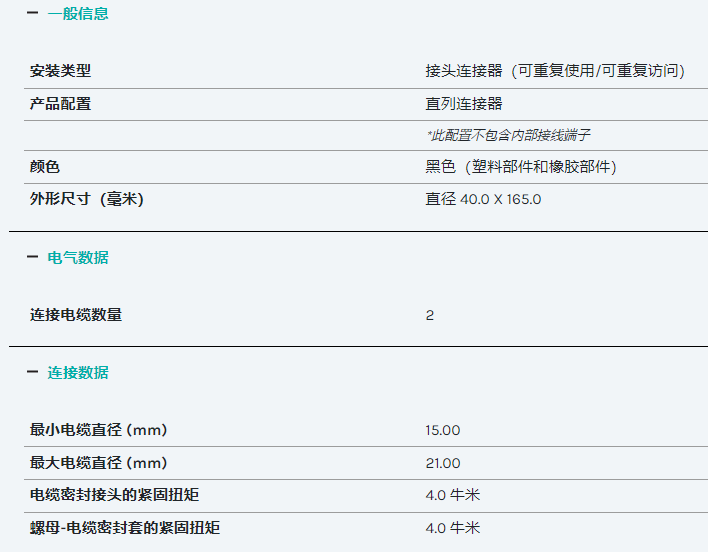Click the 电缆密封接头的紧固扭矩 label
This screenshot has height=552, width=708.
coord(114,495)
